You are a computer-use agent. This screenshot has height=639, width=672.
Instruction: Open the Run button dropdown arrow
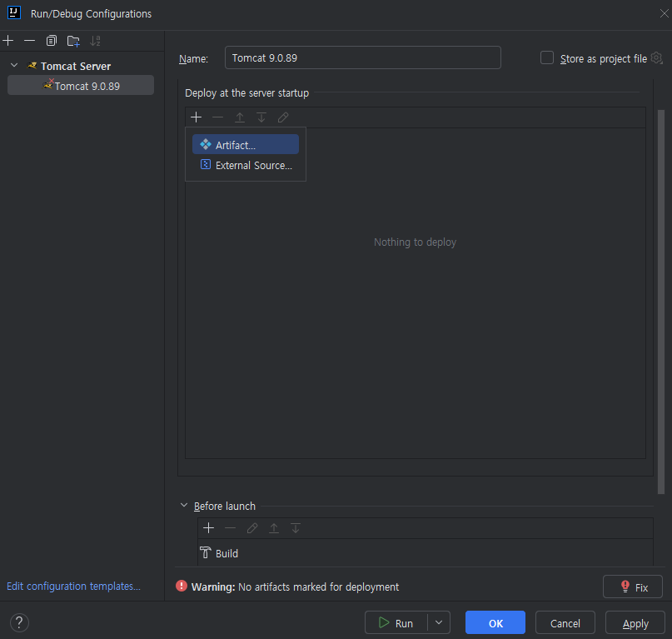pos(439,622)
